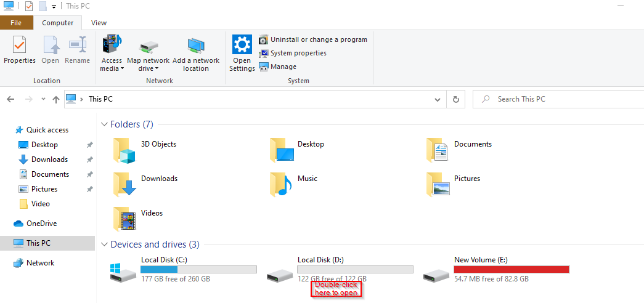Click the Refresh button beside address bar
644x303 pixels.
(456, 99)
